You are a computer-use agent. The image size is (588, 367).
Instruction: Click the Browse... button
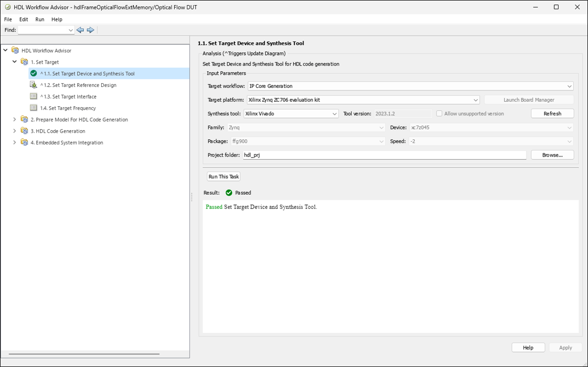pyautogui.click(x=552, y=155)
